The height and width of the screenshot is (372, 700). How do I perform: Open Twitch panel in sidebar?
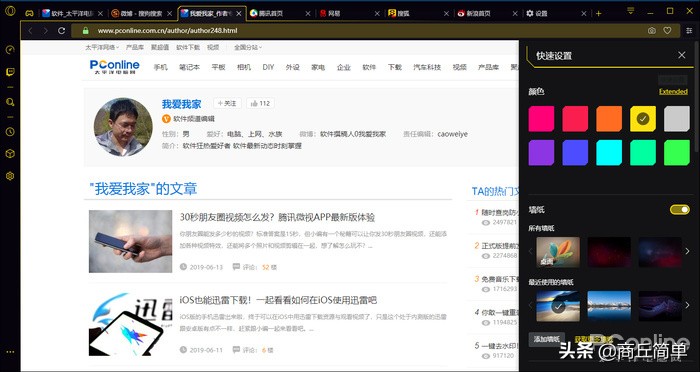(10, 72)
